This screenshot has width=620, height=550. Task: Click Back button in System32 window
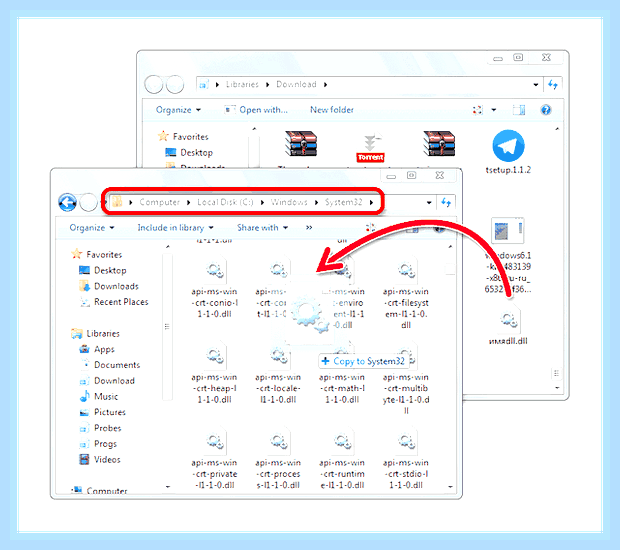(x=68, y=202)
